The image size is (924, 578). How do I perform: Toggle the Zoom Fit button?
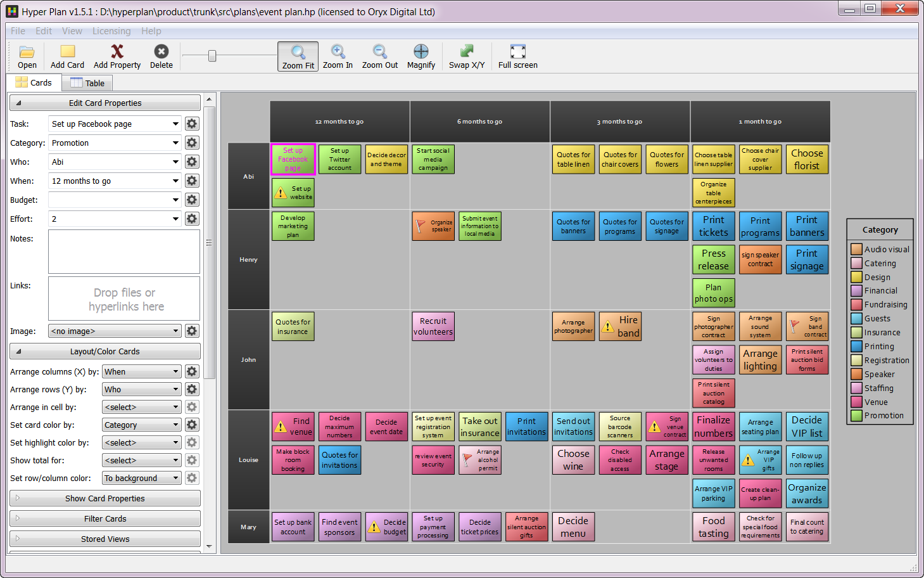[x=298, y=56]
